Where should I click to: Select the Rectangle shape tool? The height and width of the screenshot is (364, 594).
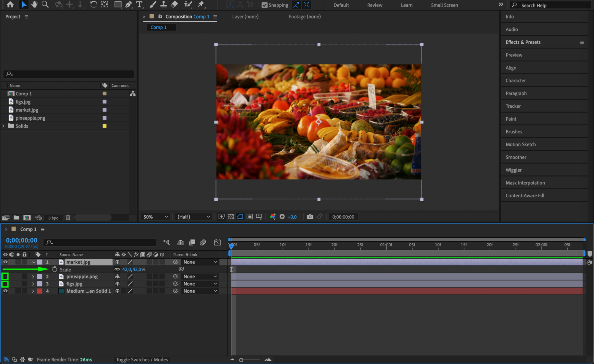[x=118, y=4]
